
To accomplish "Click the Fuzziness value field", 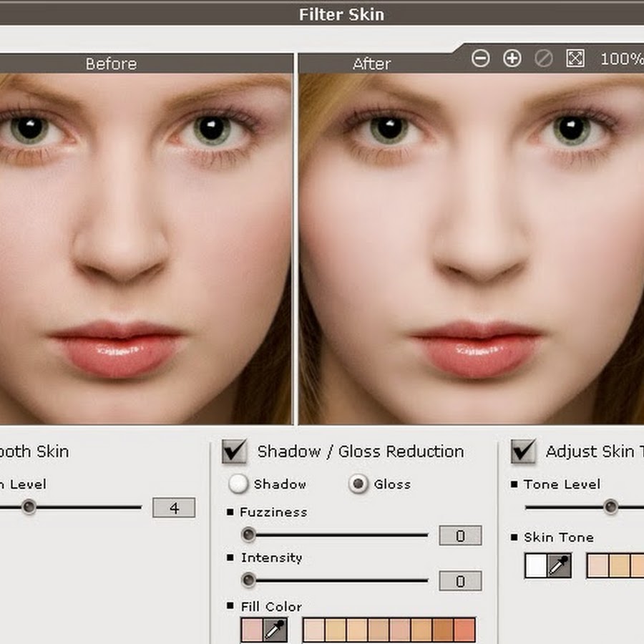I will coord(460,535).
